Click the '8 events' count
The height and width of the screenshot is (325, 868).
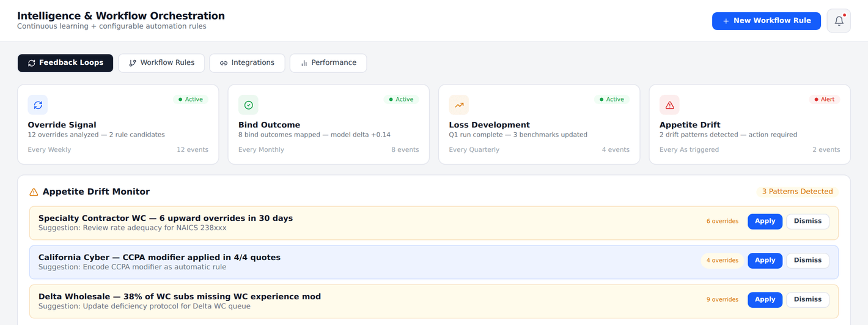coord(405,150)
